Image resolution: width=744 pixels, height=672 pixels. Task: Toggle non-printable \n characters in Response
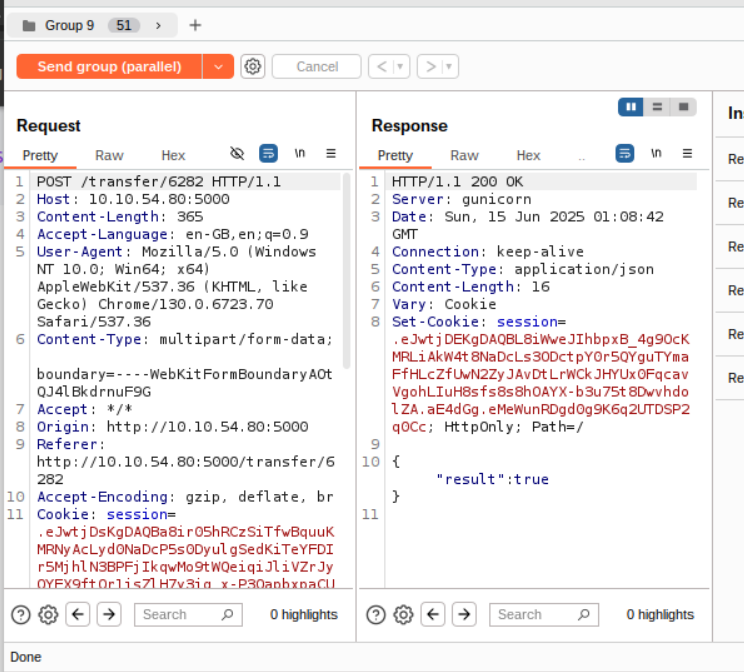(656, 153)
